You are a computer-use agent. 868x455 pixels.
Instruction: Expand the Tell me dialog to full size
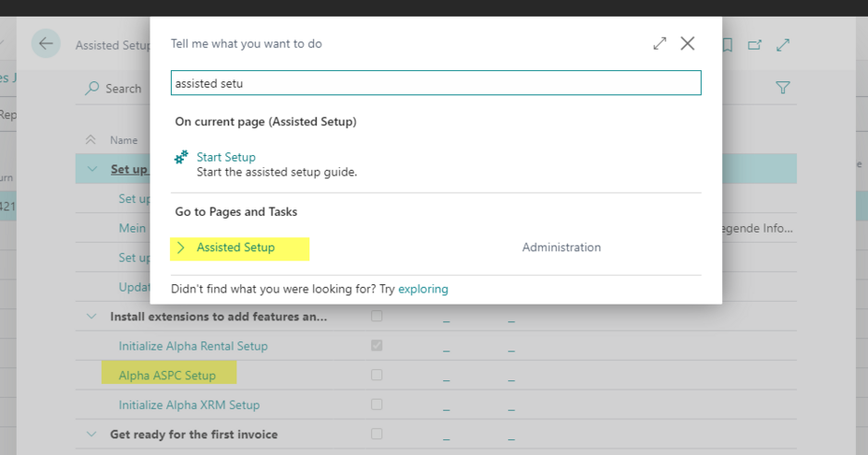[x=659, y=43]
